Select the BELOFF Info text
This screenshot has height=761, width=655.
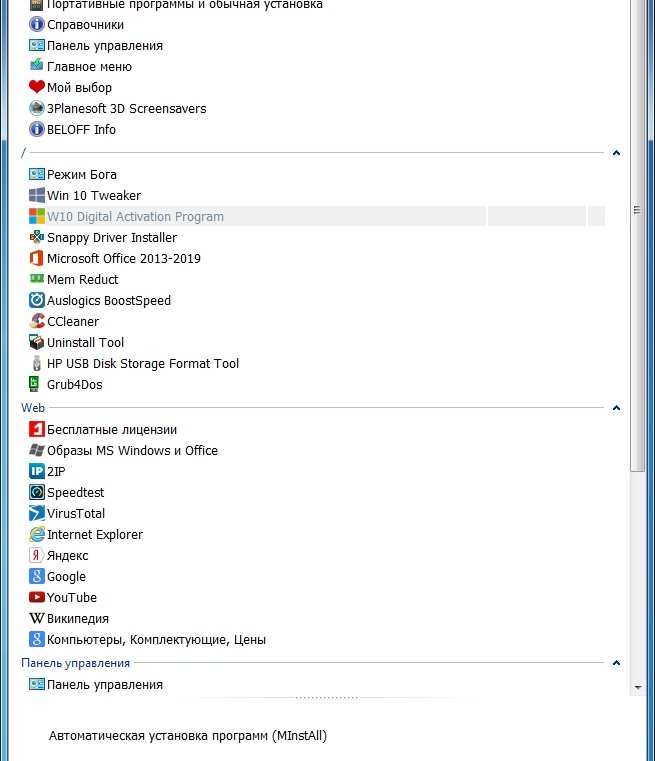pyautogui.click(x=82, y=130)
